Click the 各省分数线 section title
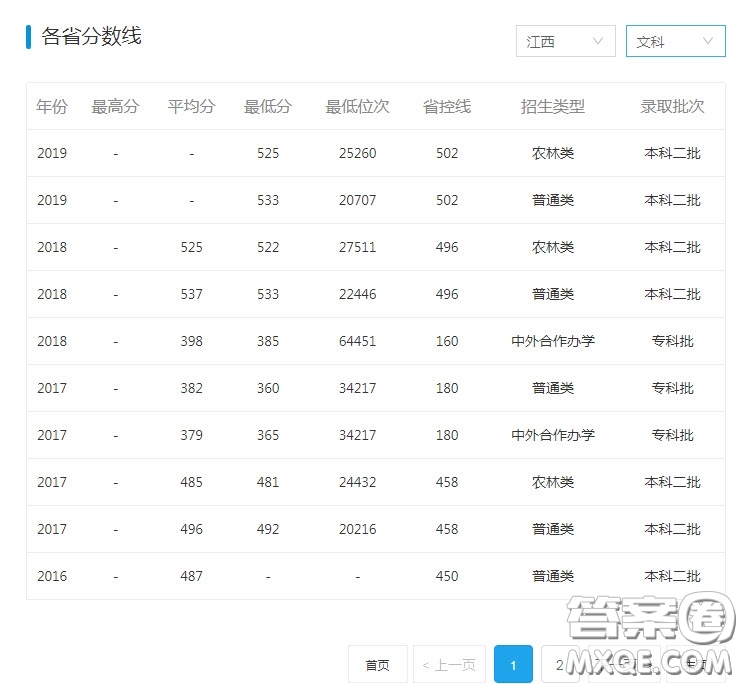The image size is (743, 684). (x=91, y=36)
